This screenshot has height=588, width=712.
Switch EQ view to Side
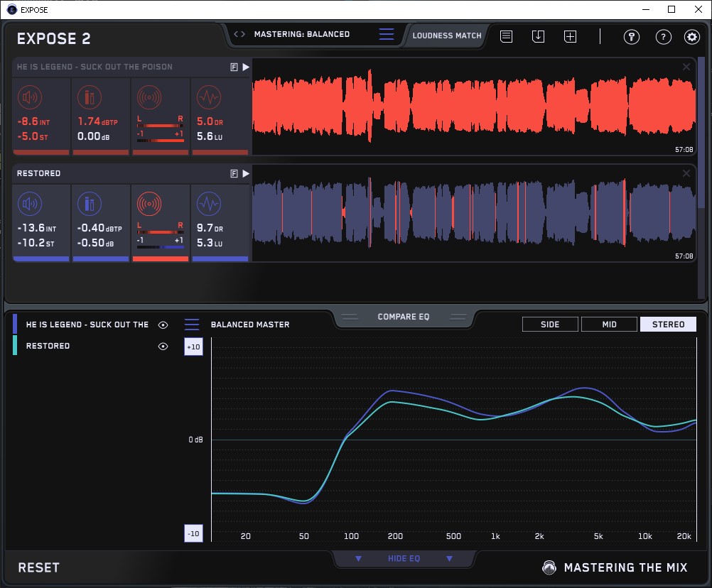[x=550, y=325]
